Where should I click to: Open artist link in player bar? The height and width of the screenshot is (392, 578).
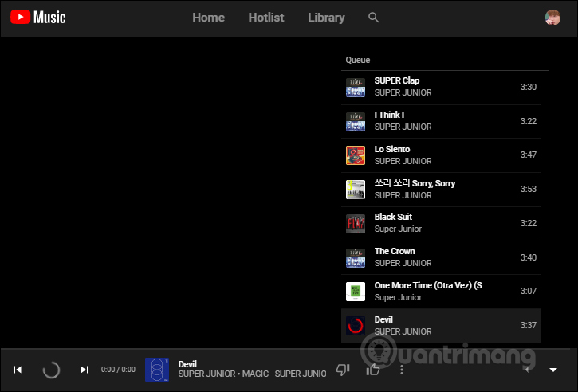click(x=206, y=374)
